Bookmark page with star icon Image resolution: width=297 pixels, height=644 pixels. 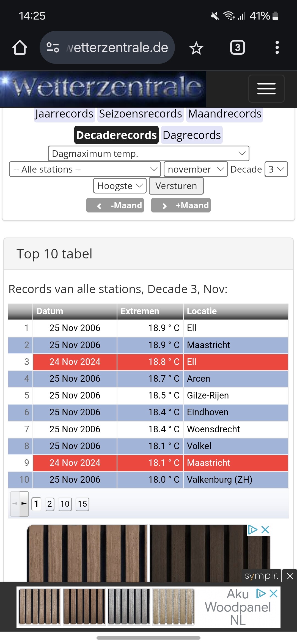click(196, 48)
